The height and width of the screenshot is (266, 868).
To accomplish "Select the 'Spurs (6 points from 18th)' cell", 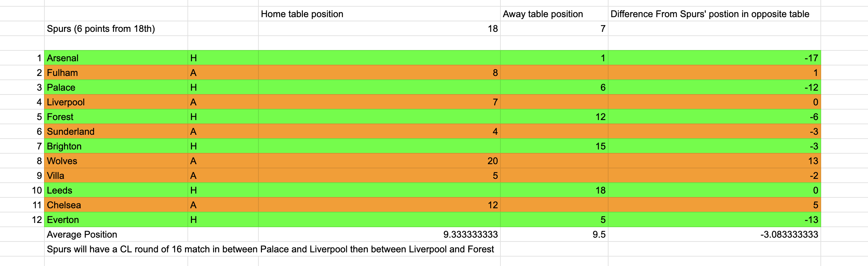I will [x=116, y=28].
